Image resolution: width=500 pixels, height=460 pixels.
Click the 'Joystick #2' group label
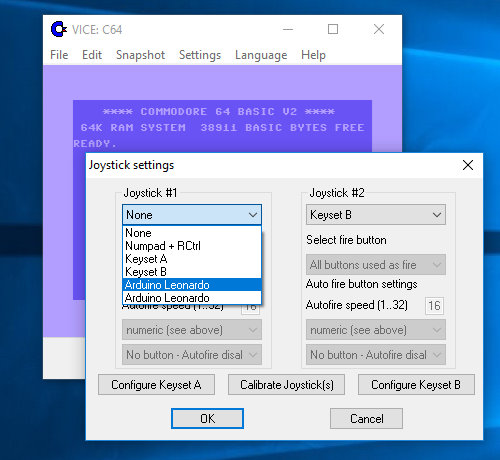(x=337, y=193)
